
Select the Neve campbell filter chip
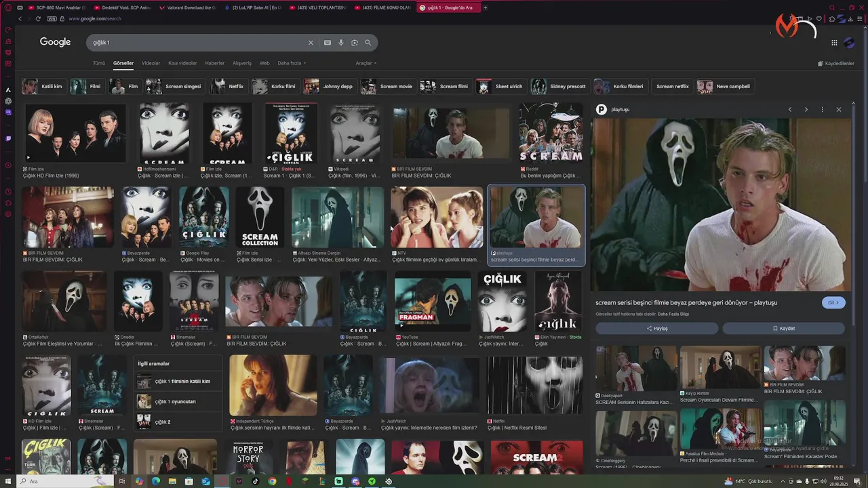(x=725, y=86)
